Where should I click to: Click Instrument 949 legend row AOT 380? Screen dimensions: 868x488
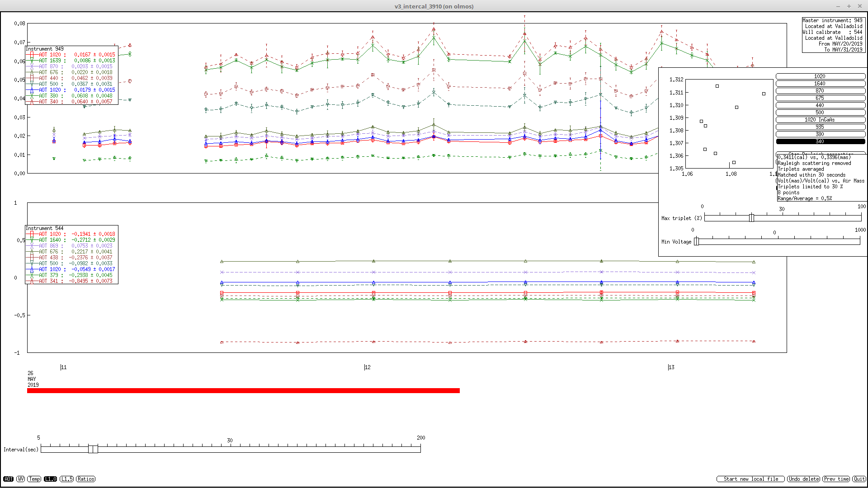tap(71, 96)
